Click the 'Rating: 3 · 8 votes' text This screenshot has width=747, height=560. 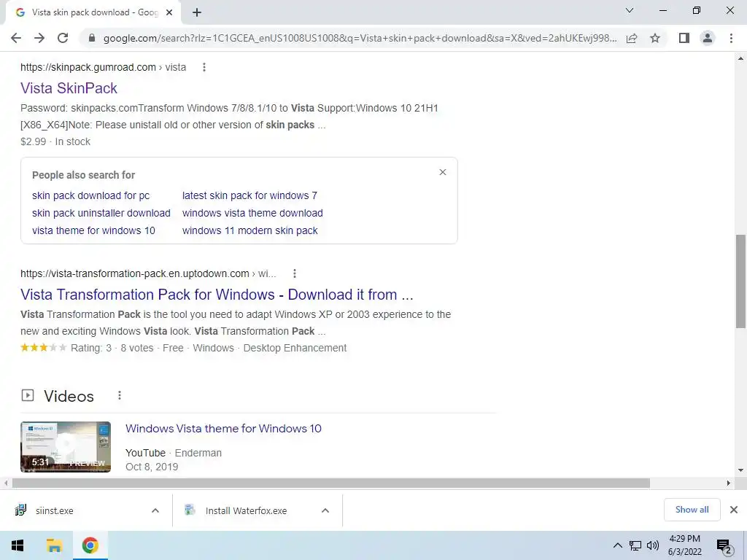(x=112, y=348)
